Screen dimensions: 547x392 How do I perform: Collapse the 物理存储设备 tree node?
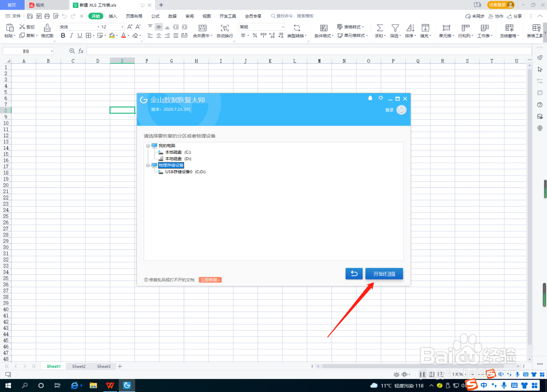point(148,166)
